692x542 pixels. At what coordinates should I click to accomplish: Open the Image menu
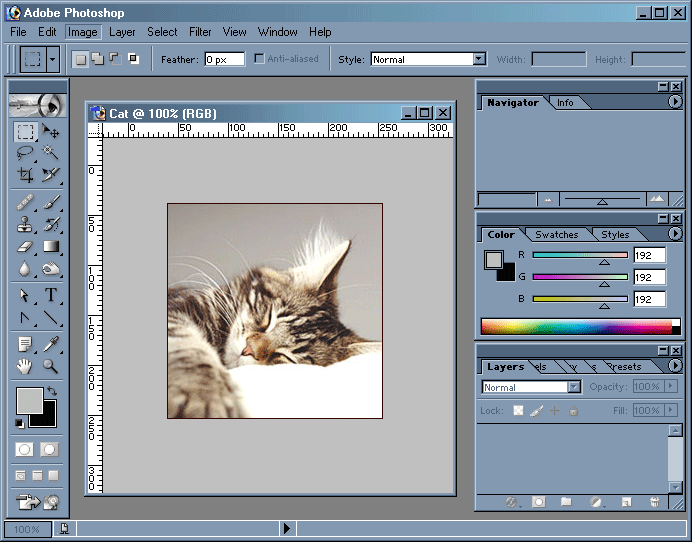click(83, 32)
